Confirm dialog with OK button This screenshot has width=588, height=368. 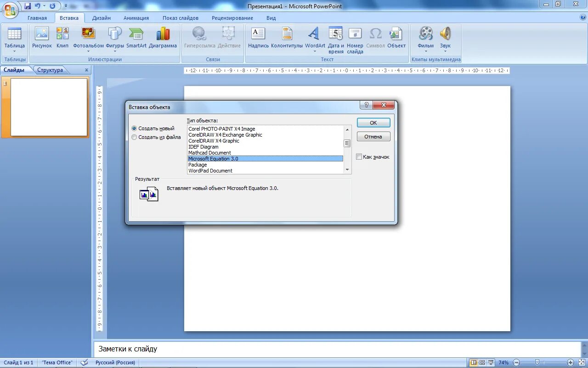pos(373,123)
